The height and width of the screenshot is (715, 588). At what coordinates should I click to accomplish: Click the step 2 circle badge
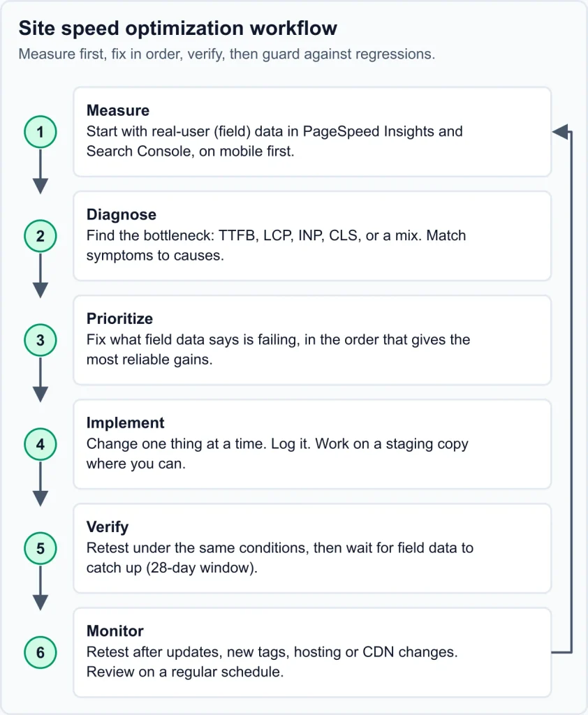tap(40, 236)
